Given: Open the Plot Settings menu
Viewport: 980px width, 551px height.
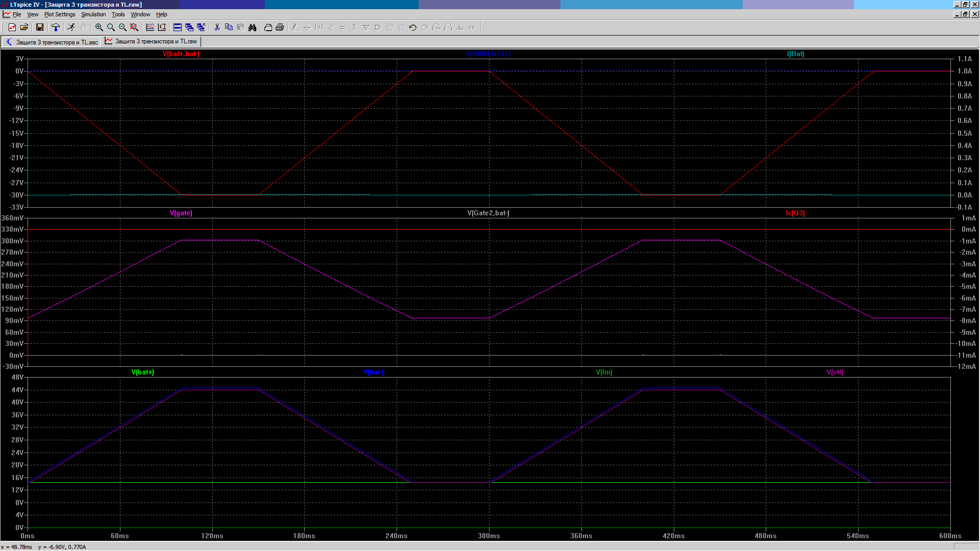Looking at the screenshot, I should (60, 14).
